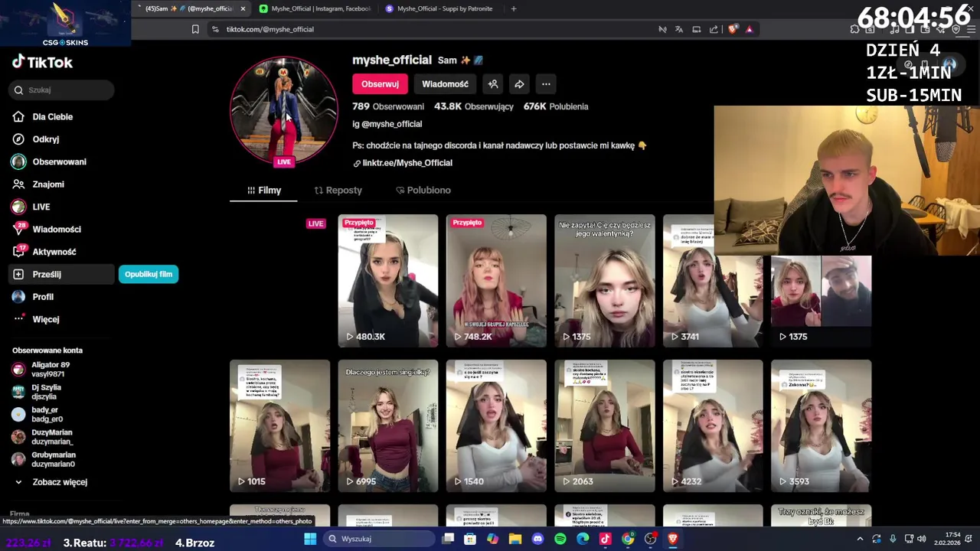Image resolution: width=980 pixels, height=551 pixels.
Task: Open video with 3741 views
Action: pyautogui.click(x=713, y=281)
